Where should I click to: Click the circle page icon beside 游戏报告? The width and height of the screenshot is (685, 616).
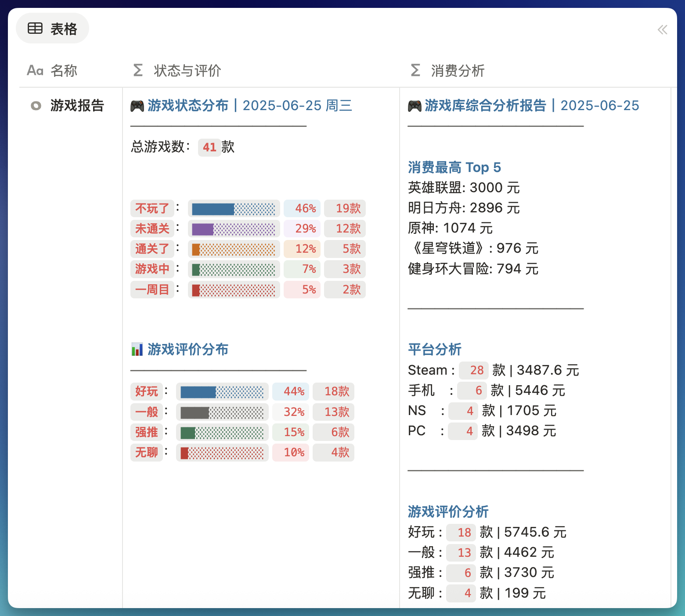36,106
